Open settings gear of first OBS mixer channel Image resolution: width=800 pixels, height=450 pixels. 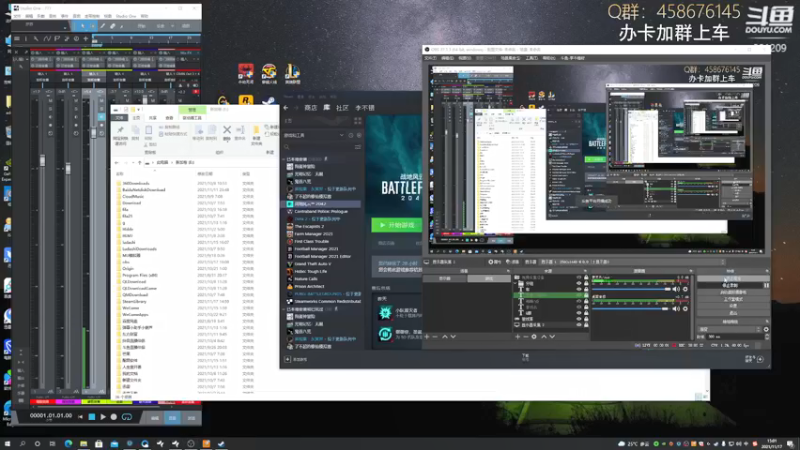[685, 289]
